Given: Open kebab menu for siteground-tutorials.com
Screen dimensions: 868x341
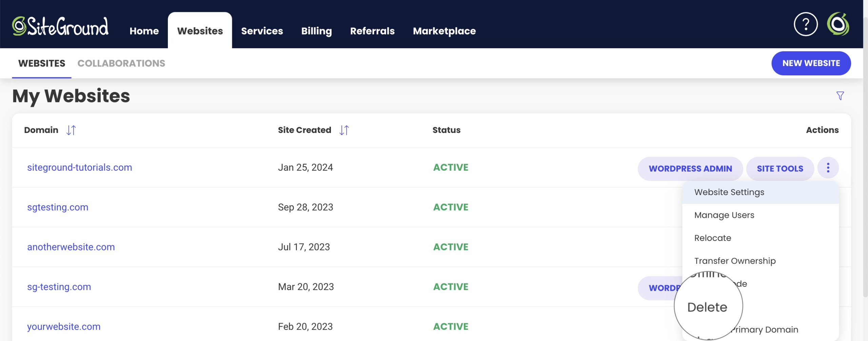Looking at the screenshot, I should pos(828,168).
